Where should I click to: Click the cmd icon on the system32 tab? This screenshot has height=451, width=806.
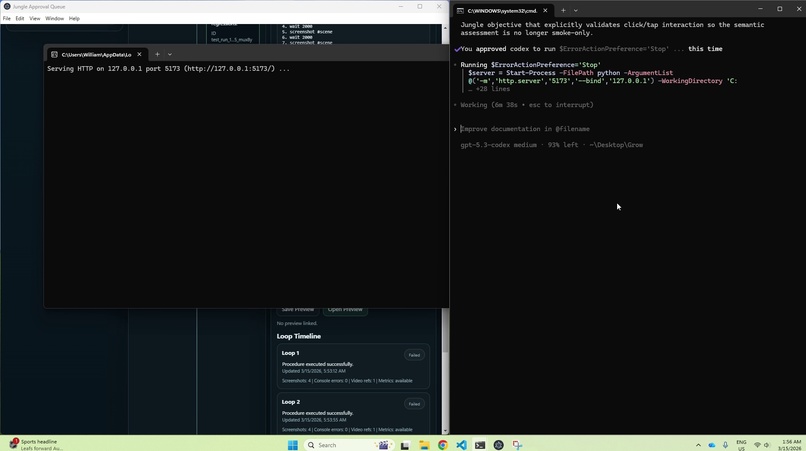(x=460, y=11)
